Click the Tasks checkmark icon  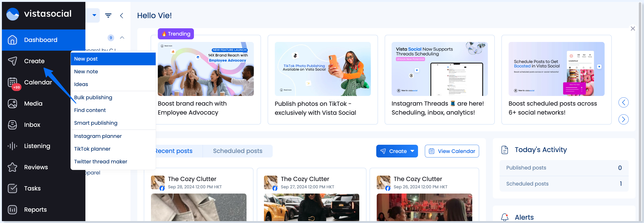coord(12,189)
